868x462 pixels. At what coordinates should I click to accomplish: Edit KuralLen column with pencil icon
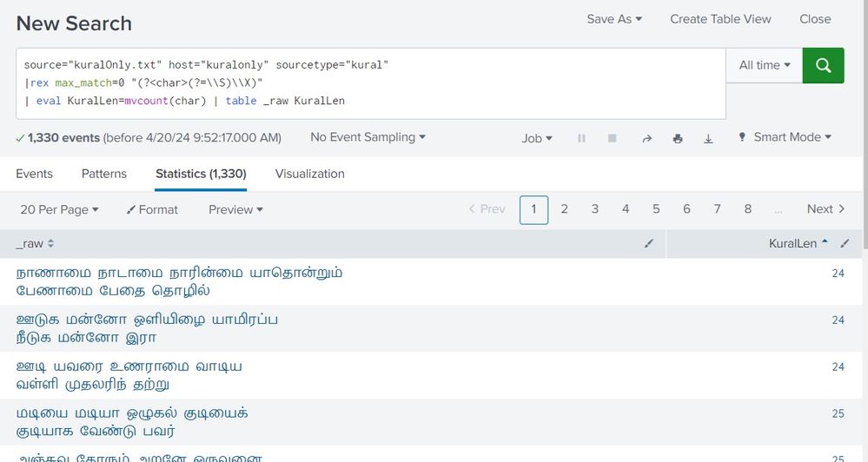[845, 243]
